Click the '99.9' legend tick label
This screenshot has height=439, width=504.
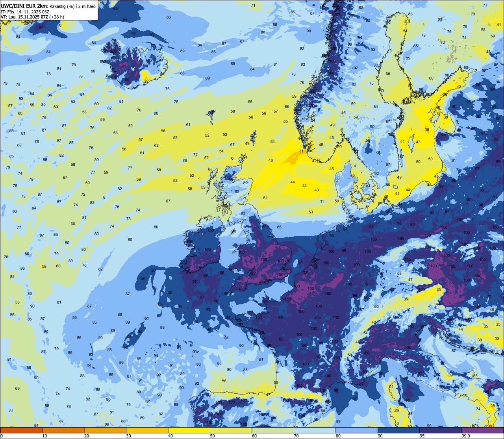[x=466, y=436]
